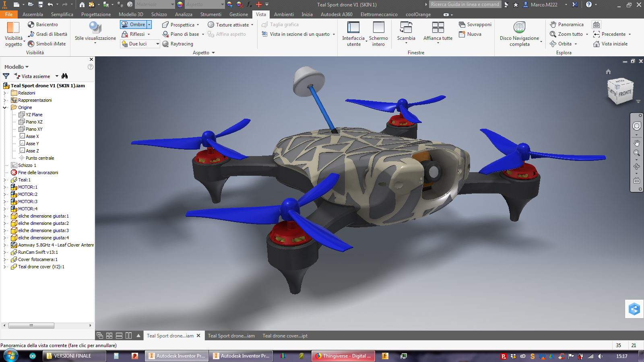
Task: Switch to the Modello 3D ribbon tab
Action: pos(131,14)
